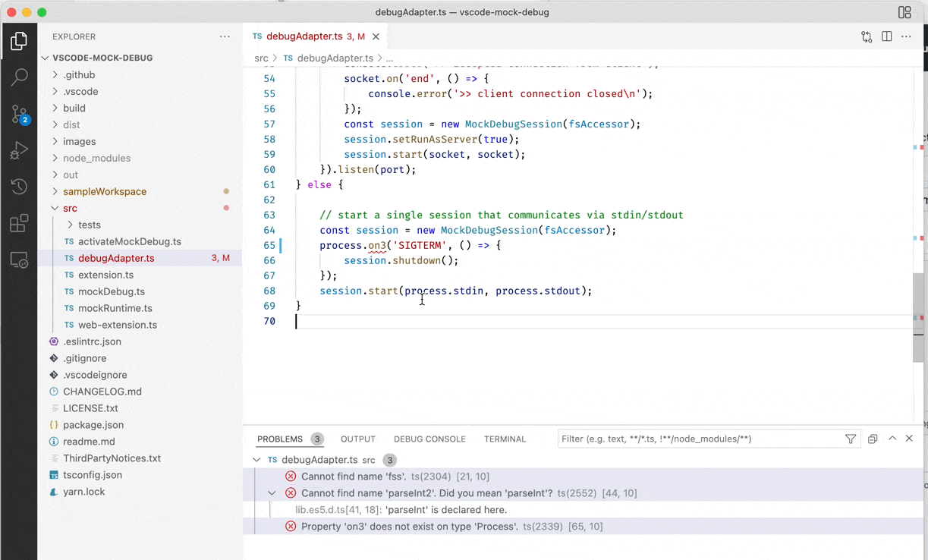Screen dimensions: 928x560
Task: Expand the sampleWorkspace folder
Action: pos(55,191)
